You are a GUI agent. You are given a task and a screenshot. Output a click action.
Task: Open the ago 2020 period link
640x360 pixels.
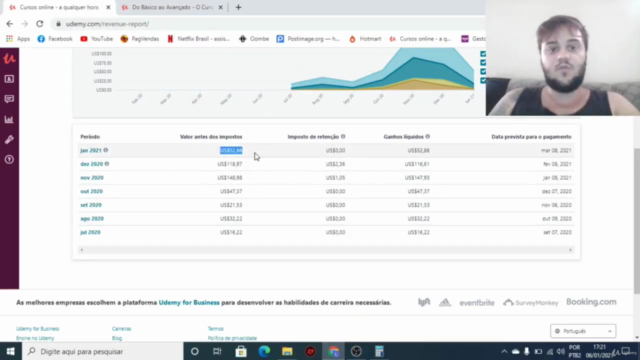(x=92, y=218)
